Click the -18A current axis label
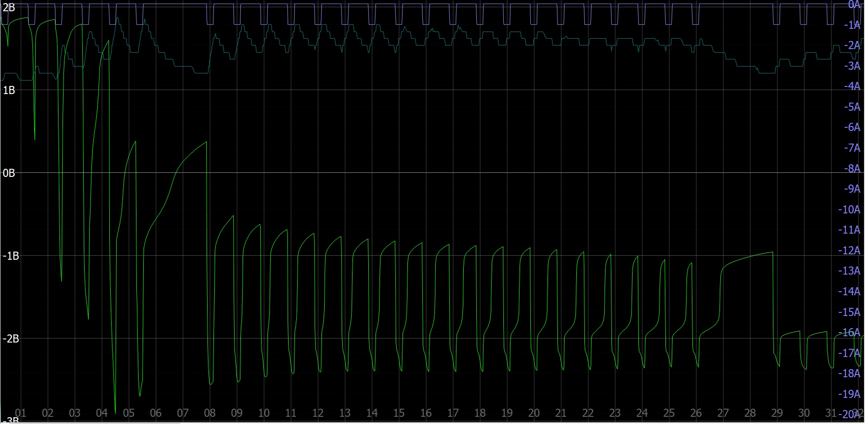 849,374
